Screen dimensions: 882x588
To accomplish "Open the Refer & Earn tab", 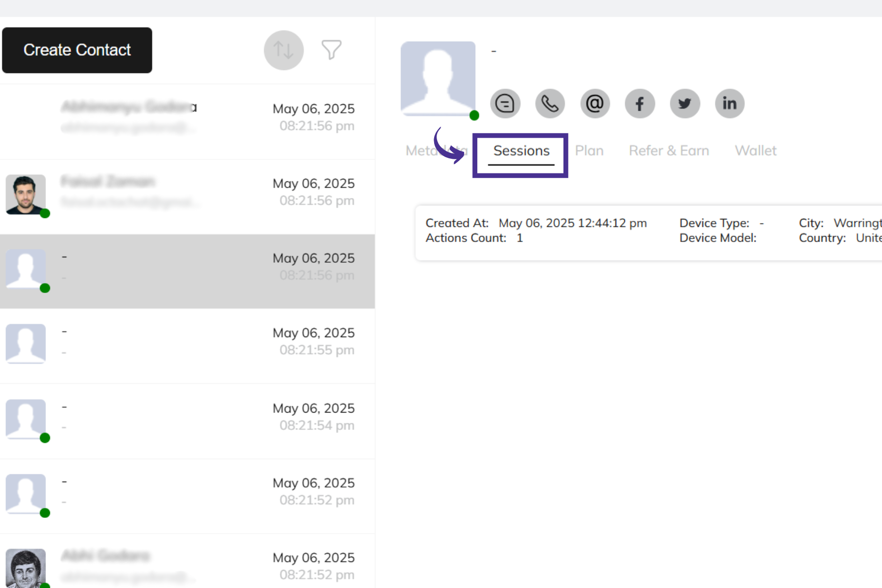I will tap(668, 151).
